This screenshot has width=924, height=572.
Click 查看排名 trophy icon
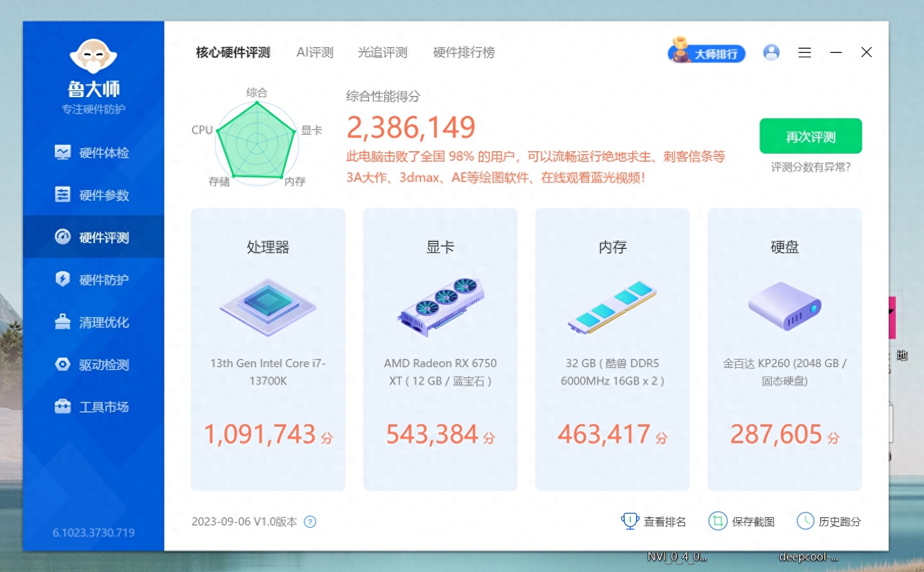coord(630,521)
